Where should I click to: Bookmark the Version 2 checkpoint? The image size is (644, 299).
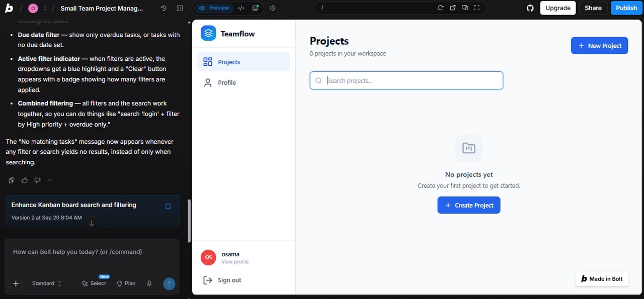[x=168, y=207]
